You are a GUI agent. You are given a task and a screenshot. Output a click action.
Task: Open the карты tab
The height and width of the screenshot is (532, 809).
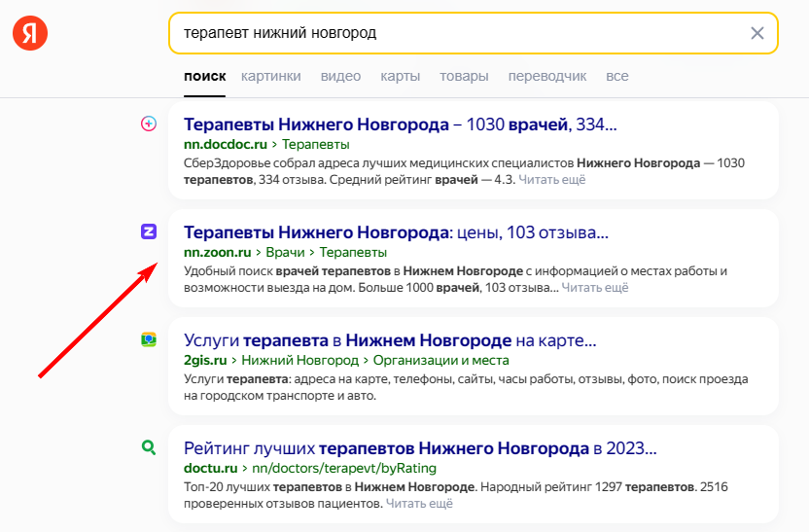pyautogui.click(x=401, y=77)
